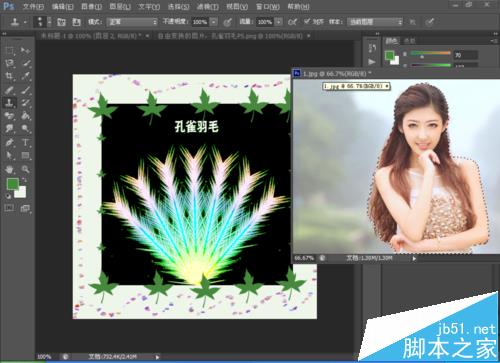The image size is (500, 363).
Task: Select the Healing Brush tool
Action: (9, 90)
